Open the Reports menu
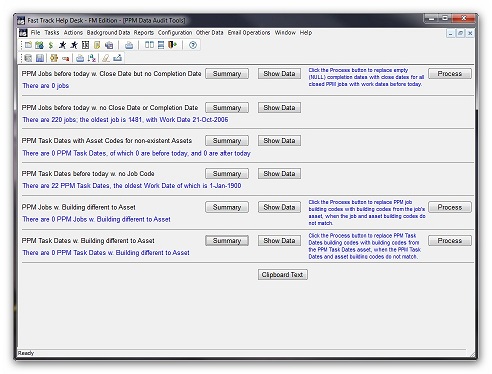The height and width of the screenshot is (374, 492). pyautogui.click(x=144, y=33)
